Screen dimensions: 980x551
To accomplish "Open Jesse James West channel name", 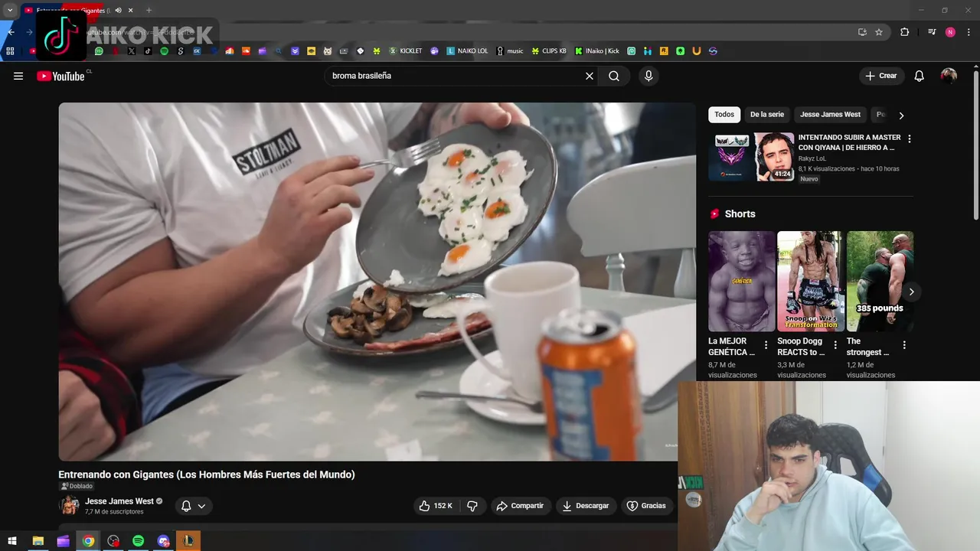I will click(x=119, y=501).
